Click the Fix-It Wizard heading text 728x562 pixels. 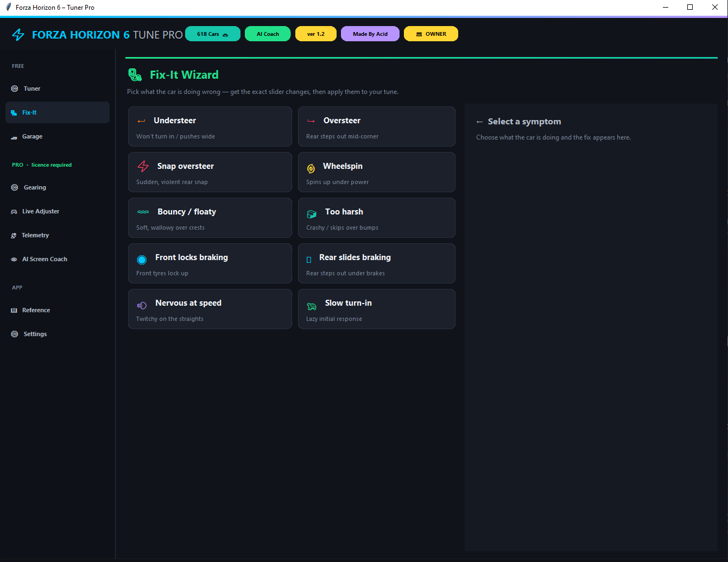[x=185, y=75]
